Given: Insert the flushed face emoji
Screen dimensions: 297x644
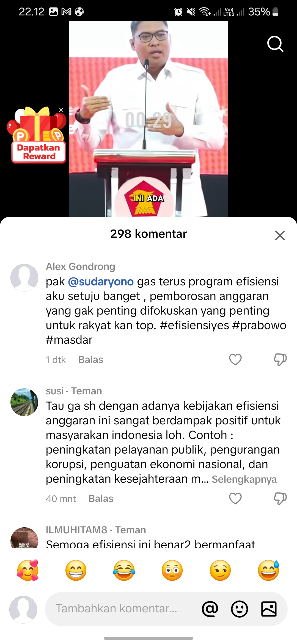Looking at the screenshot, I should click(172, 570).
